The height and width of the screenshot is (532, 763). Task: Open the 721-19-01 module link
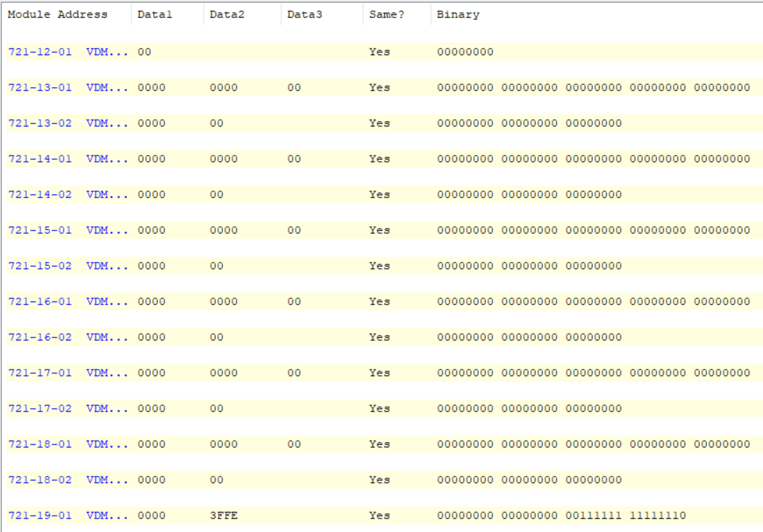click(40, 515)
